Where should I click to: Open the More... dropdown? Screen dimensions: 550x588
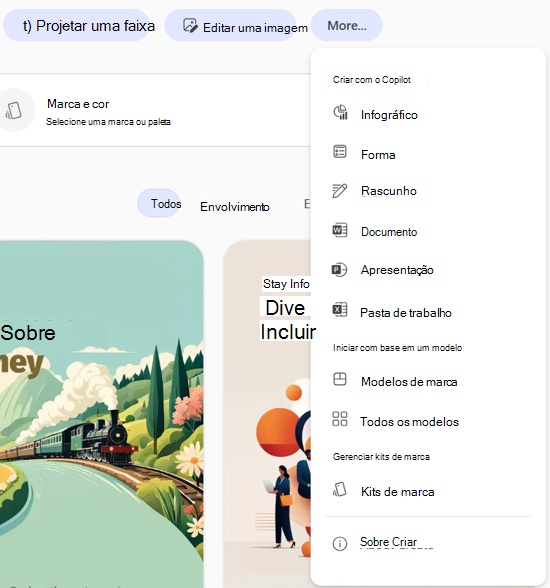pyautogui.click(x=347, y=26)
